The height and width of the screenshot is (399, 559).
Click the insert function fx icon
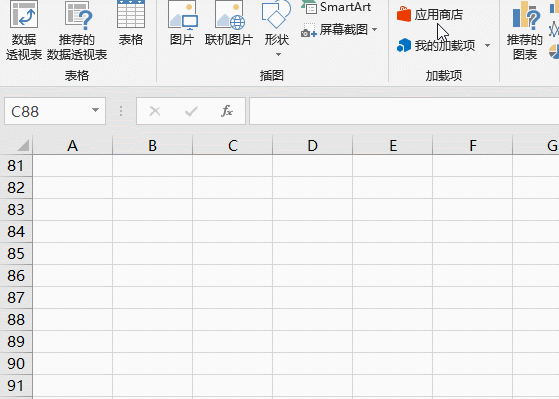227,111
